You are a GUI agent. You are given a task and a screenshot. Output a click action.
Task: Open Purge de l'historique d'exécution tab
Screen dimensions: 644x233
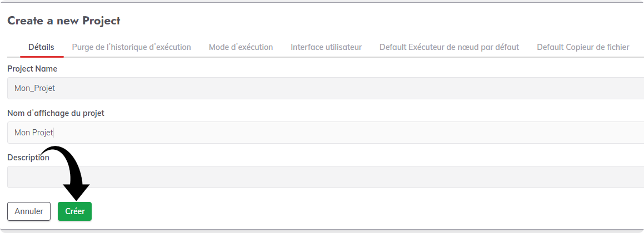132,47
